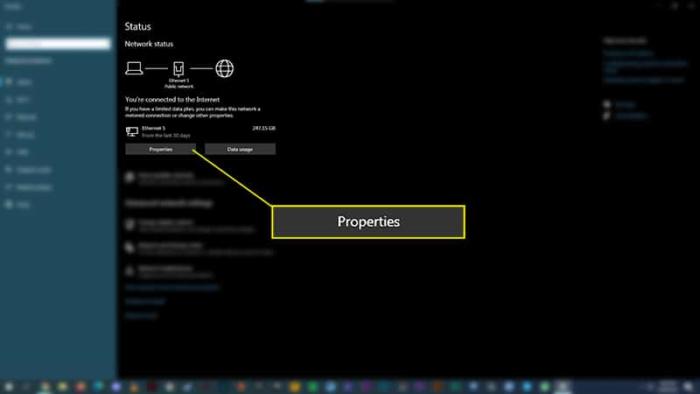Click the Change adapter options icon
The width and height of the screenshot is (700, 394).
130,224
